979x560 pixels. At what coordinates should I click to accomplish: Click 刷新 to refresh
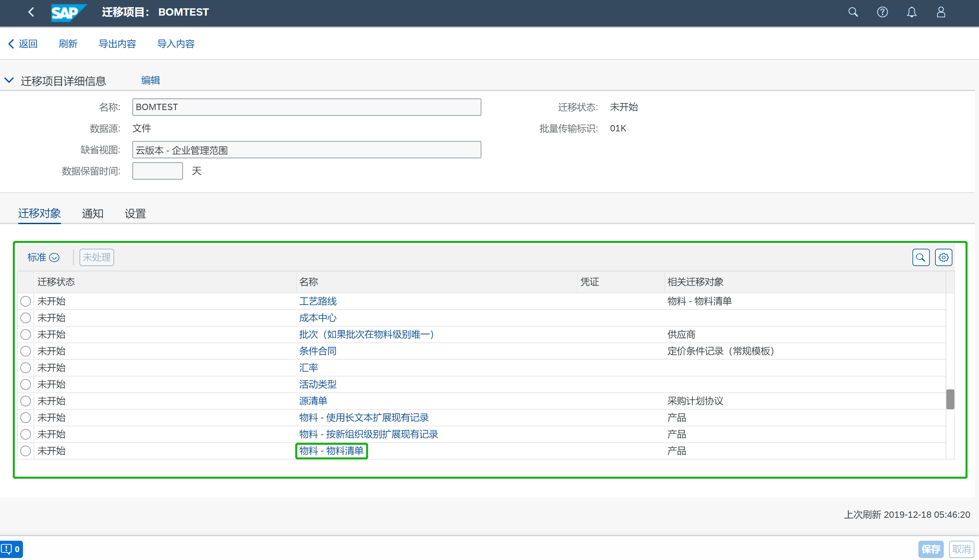click(68, 44)
